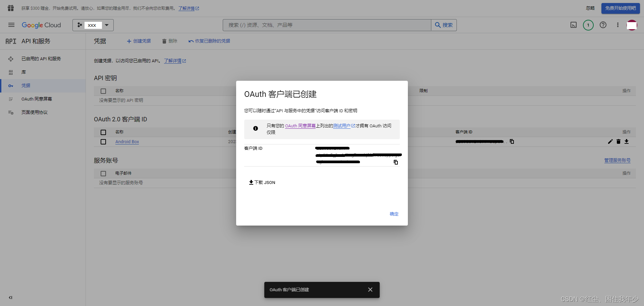Collapse the sidebar with the bottom arrow
The width and height of the screenshot is (644, 306).
pos(11,297)
